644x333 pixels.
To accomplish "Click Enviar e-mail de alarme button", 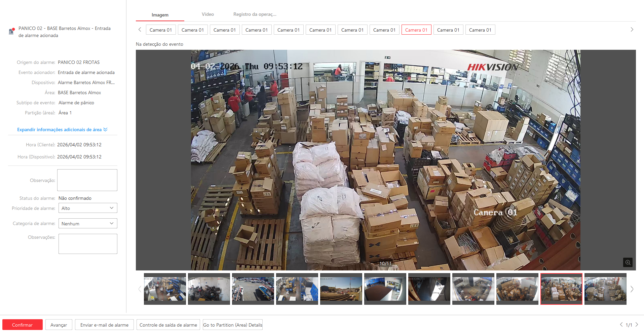I will (x=104, y=325).
